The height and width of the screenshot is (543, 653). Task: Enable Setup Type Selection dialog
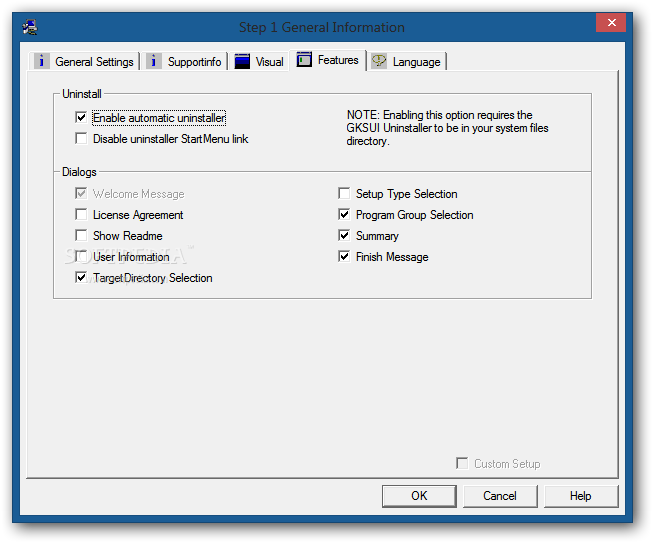[x=344, y=194]
